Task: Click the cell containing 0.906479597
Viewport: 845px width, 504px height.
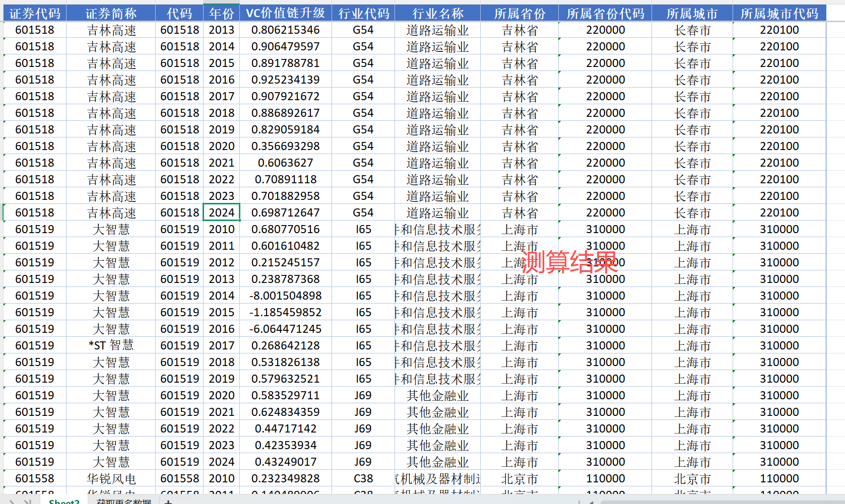Action: [286, 47]
